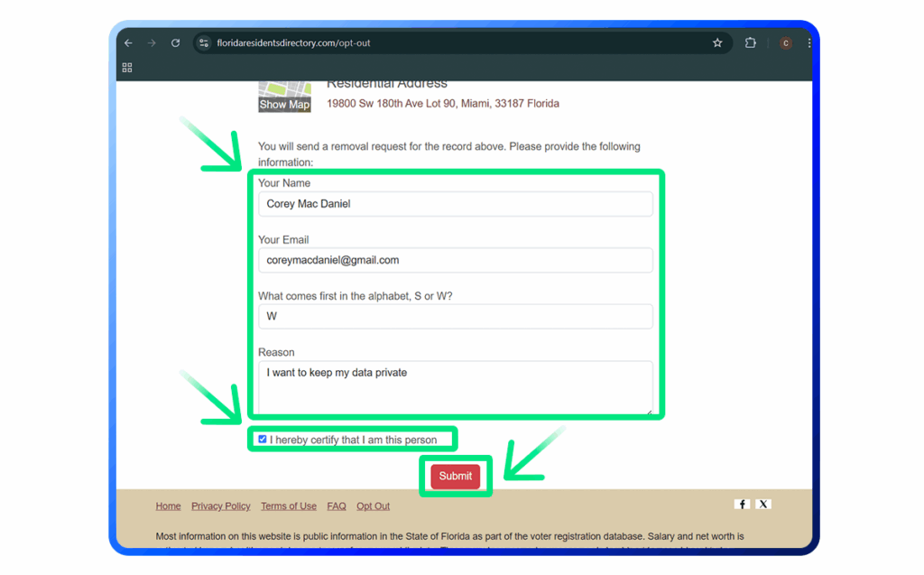Click the browser back arrow
Viewport: 924px width, 575px height.
[129, 43]
